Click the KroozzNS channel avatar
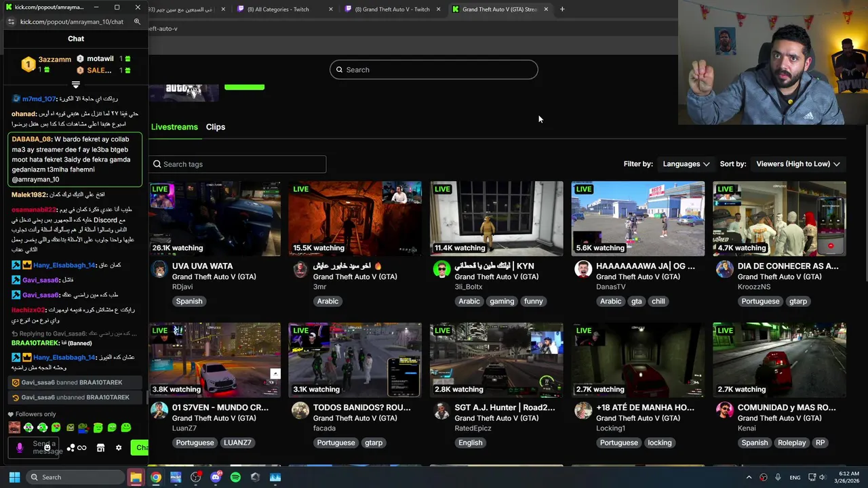The width and height of the screenshot is (868, 488). point(725,270)
